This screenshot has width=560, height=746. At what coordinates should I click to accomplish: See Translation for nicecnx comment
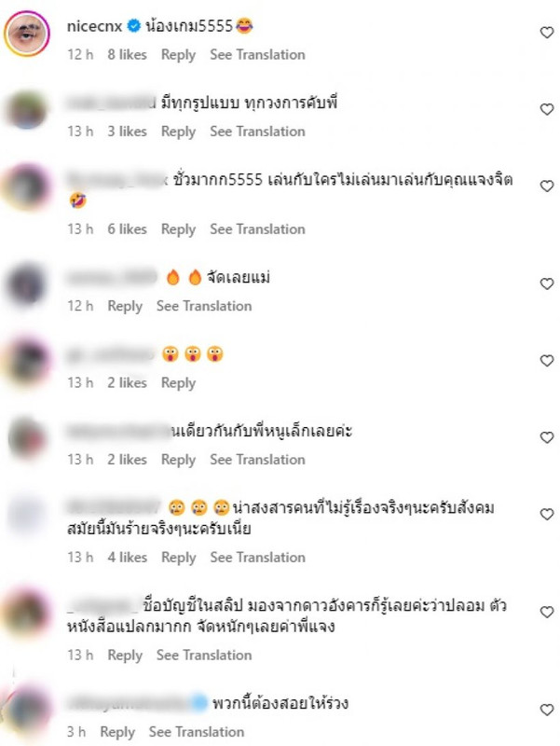258,55
